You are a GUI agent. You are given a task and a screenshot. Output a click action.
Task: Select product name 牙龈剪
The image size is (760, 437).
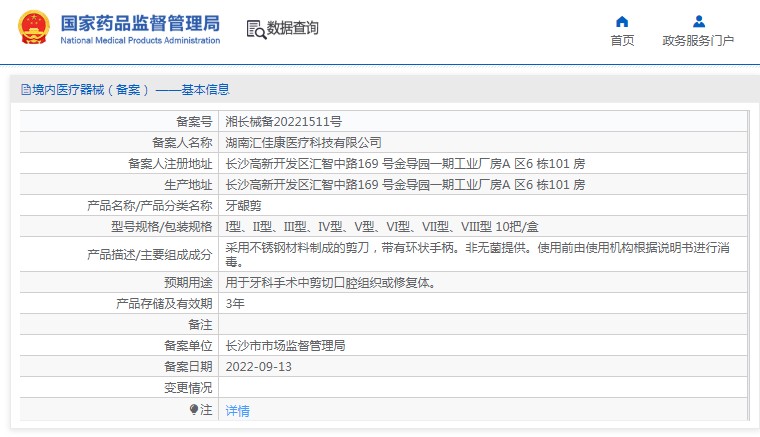[x=243, y=206]
